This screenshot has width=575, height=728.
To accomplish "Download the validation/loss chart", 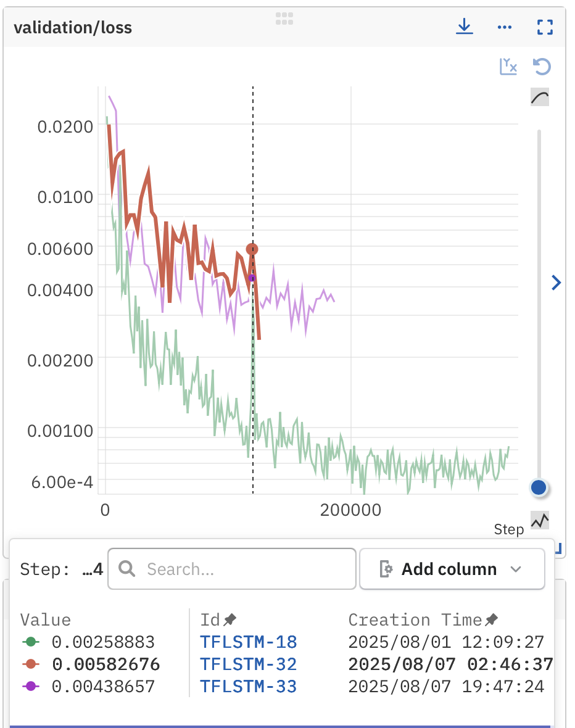I will (464, 27).
